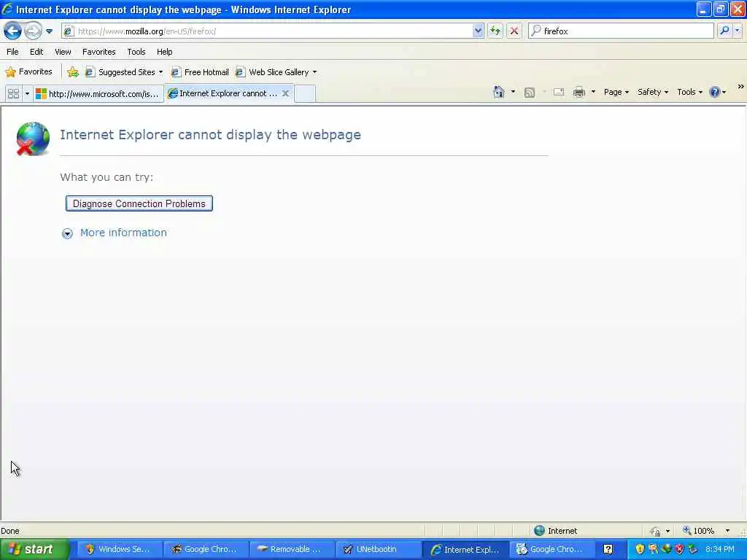Open the zoom level dropdown arrow
The image size is (747, 560).
[x=727, y=531]
